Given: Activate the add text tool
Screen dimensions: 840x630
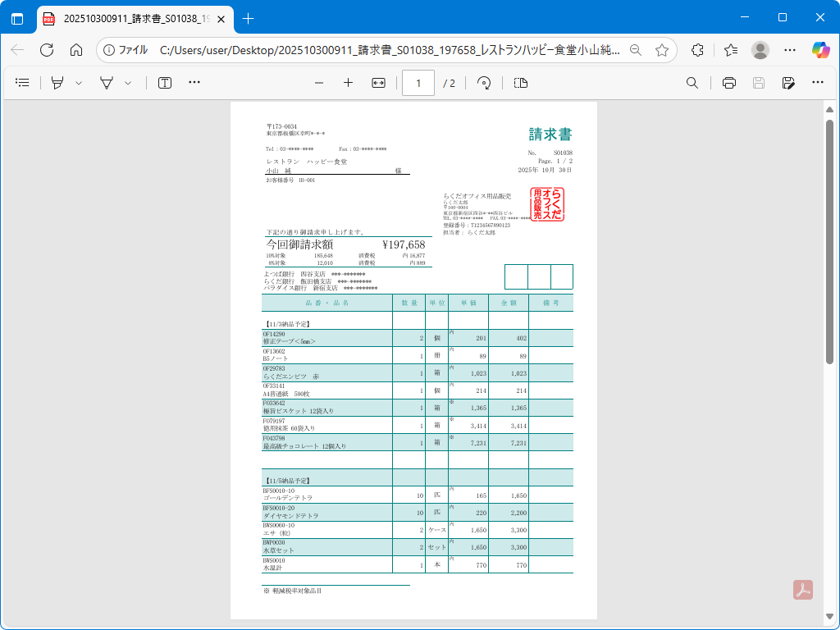Looking at the screenshot, I should coord(165,83).
